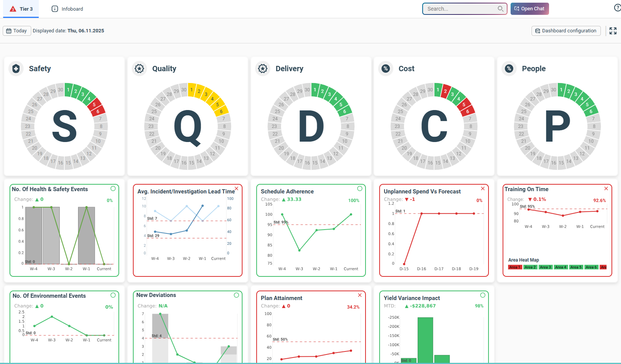
Task: Toggle the green status circle on Schedule Adherence
Action: 359,188
